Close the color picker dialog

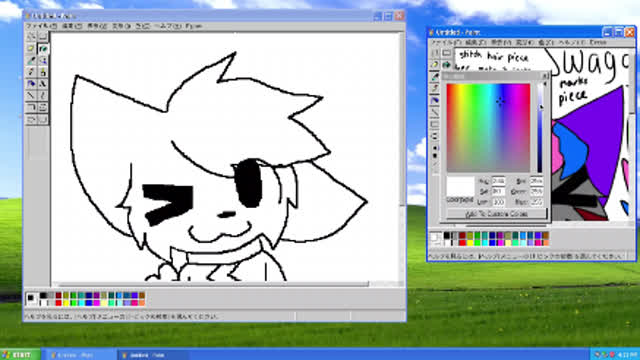tap(545, 76)
